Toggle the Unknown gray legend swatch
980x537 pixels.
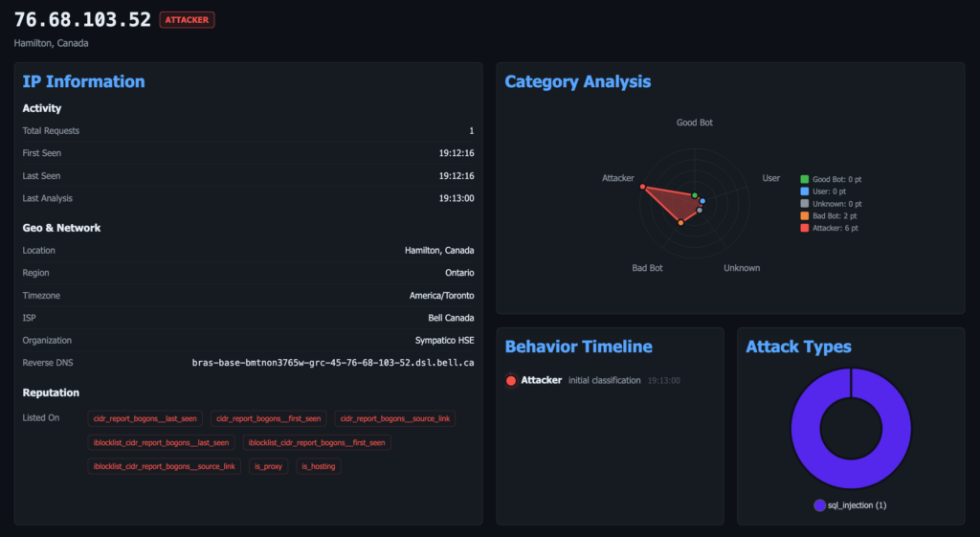[x=805, y=204]
